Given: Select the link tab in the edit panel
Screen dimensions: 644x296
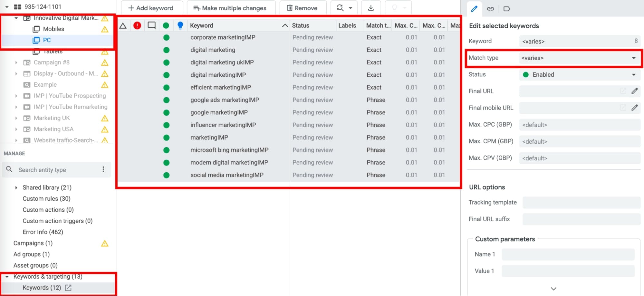Looking at the screenshot, I should coord(490,9).
